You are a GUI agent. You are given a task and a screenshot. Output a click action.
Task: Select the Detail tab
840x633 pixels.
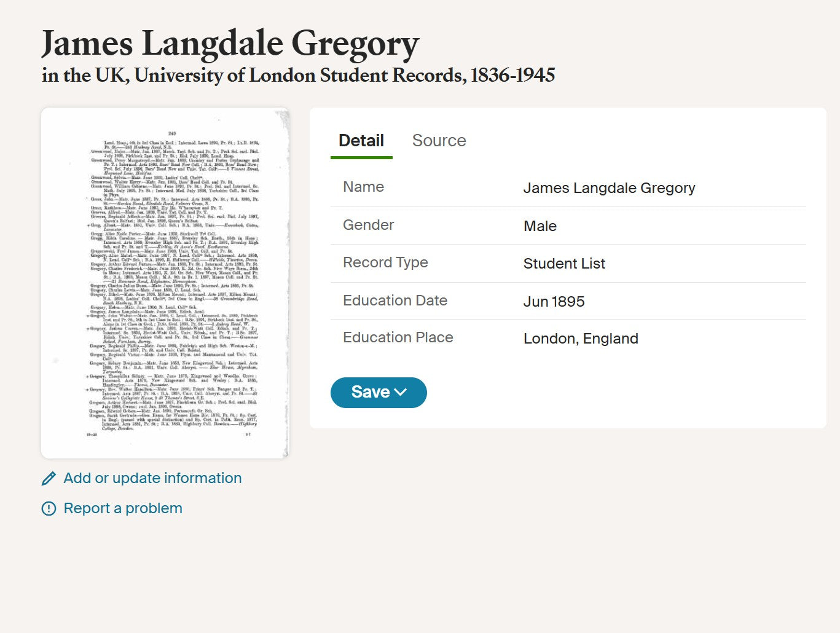(361, 141)
